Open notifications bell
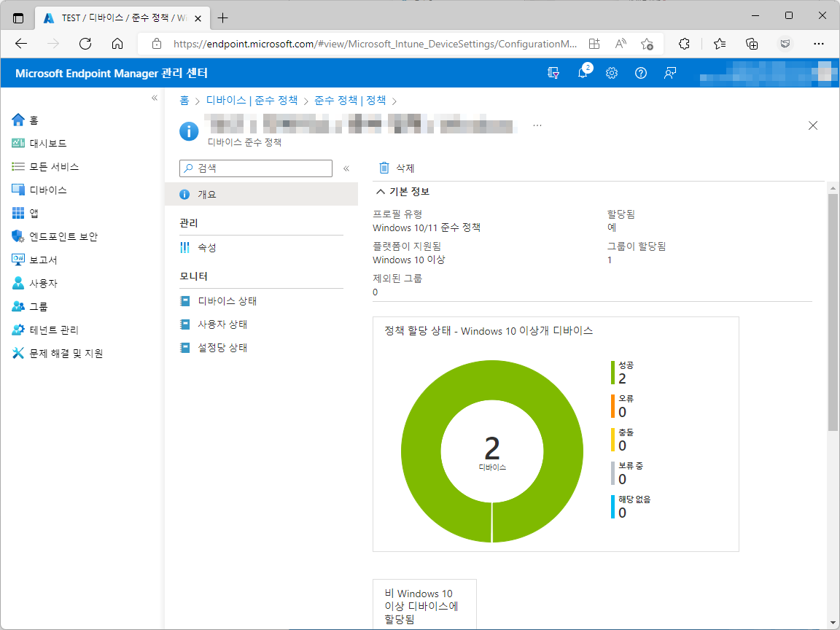 (x=583, y=74)
